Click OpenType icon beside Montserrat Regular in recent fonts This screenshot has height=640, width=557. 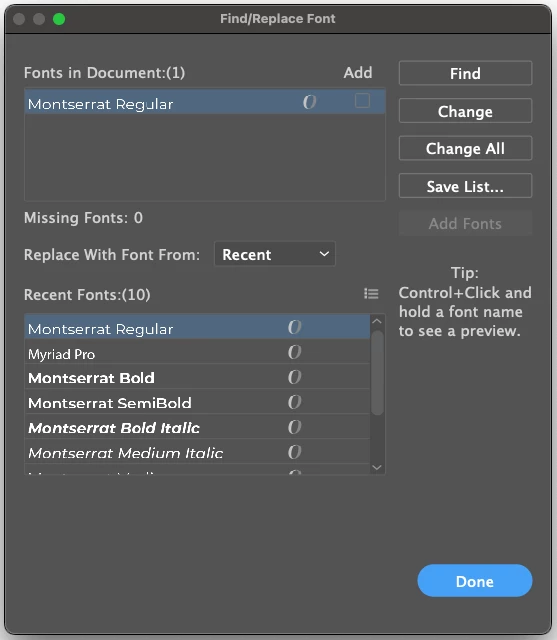[x=294, y=327]
